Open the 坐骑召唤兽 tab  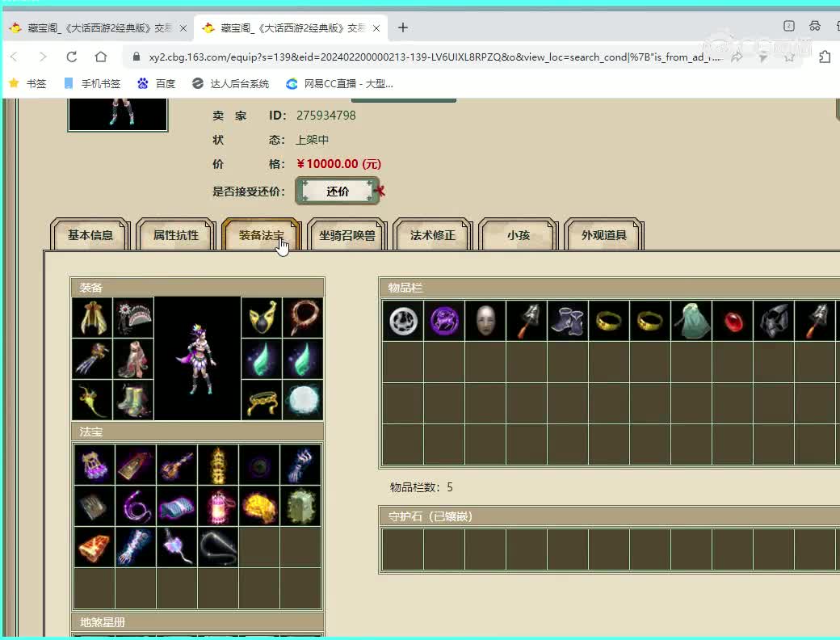346,235
